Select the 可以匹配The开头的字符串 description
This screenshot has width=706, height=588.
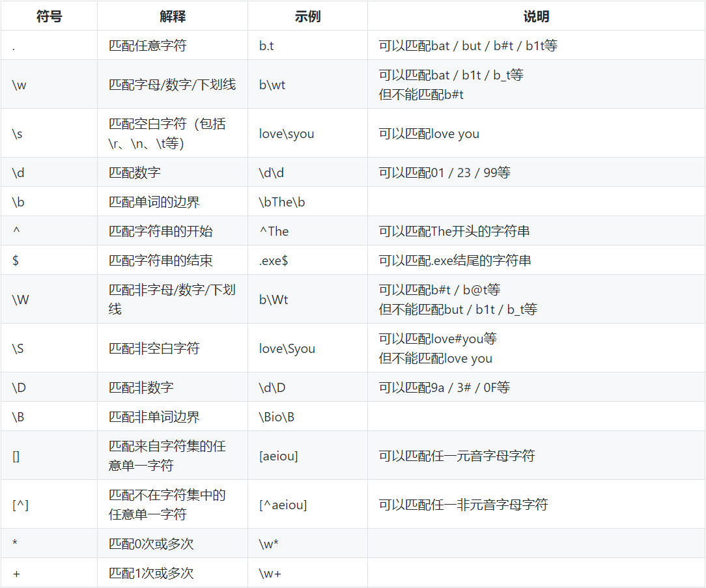pyautogui.click(x=454, y=231)
